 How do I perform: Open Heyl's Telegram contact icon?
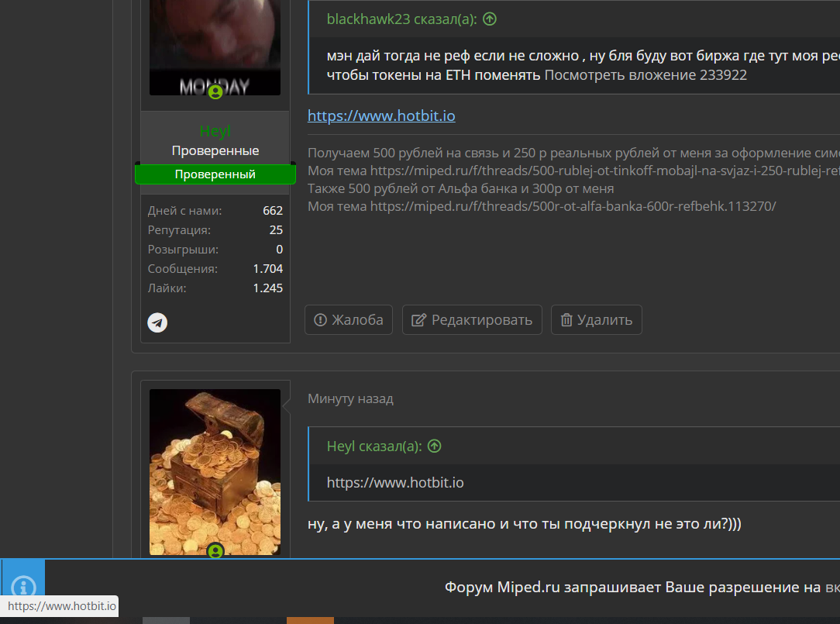[157, 322]
